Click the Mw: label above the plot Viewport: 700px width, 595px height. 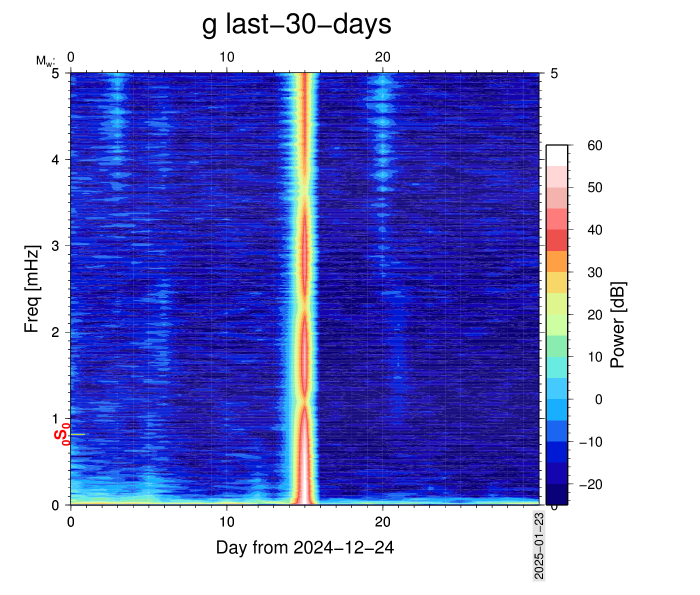pyautogui.click(x=45, y=61)
